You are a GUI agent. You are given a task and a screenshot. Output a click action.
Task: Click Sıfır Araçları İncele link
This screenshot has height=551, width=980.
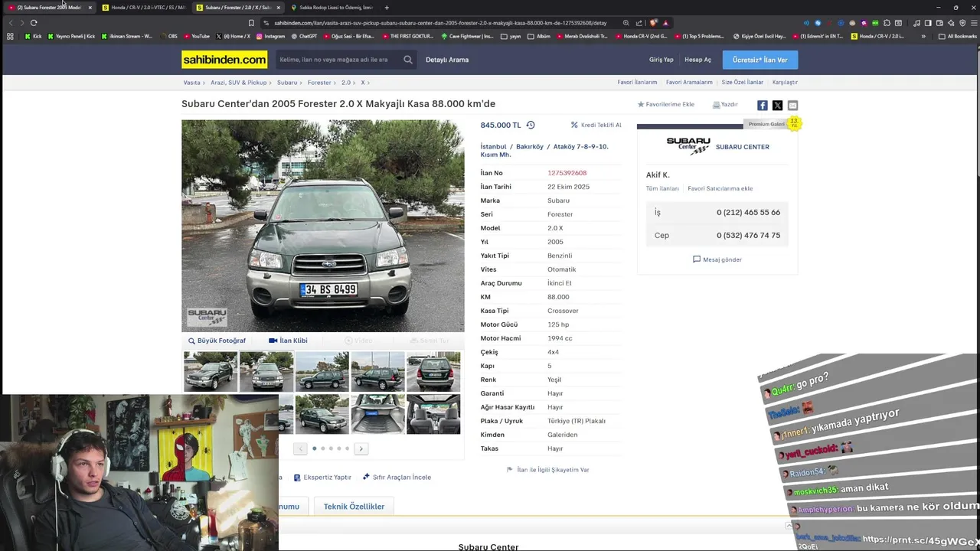pos(397,477)
